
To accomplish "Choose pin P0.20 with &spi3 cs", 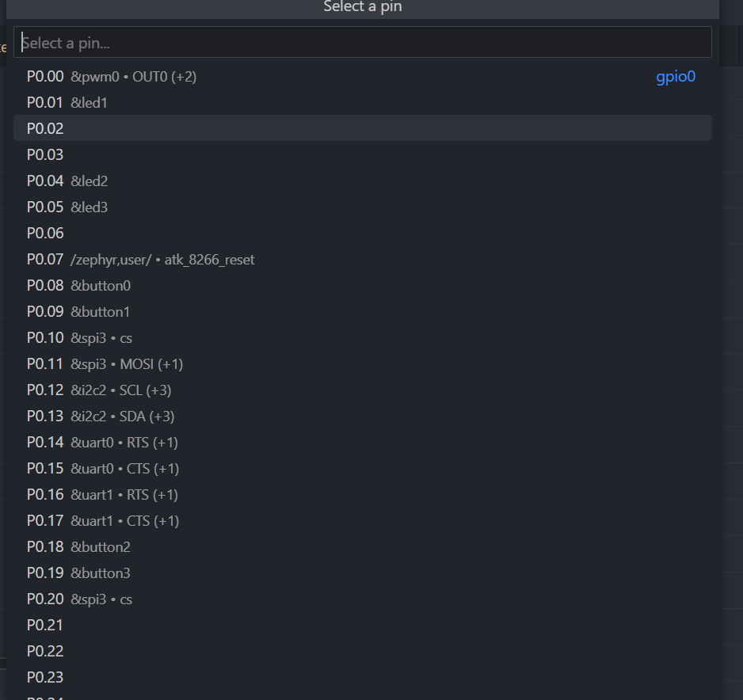I will click(x=79, y=599).
